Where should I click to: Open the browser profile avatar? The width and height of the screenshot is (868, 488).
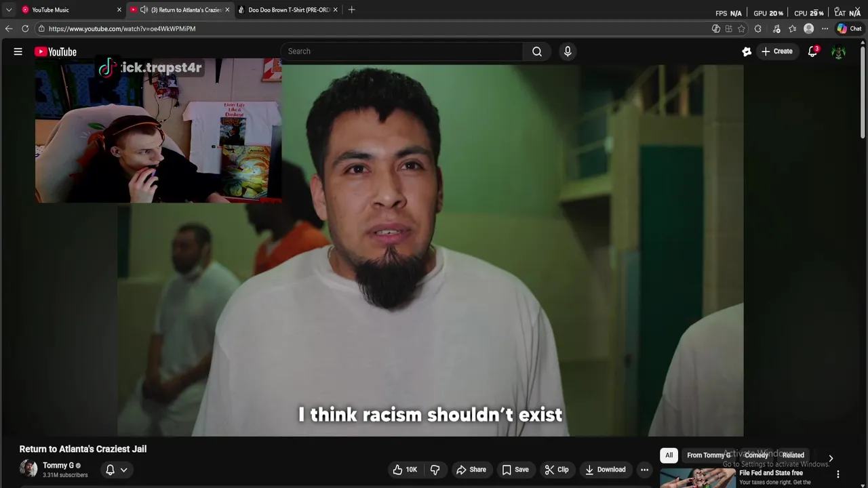click(x=808, y=28)
